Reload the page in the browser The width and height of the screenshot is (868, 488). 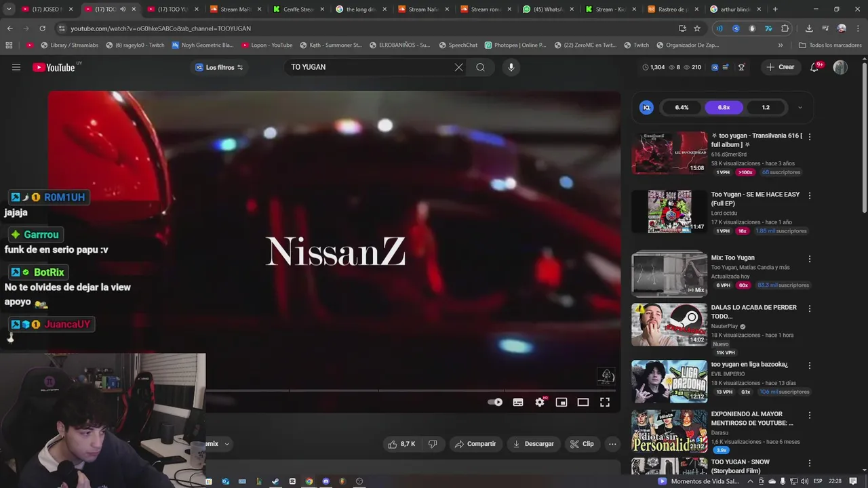(42, 28)
